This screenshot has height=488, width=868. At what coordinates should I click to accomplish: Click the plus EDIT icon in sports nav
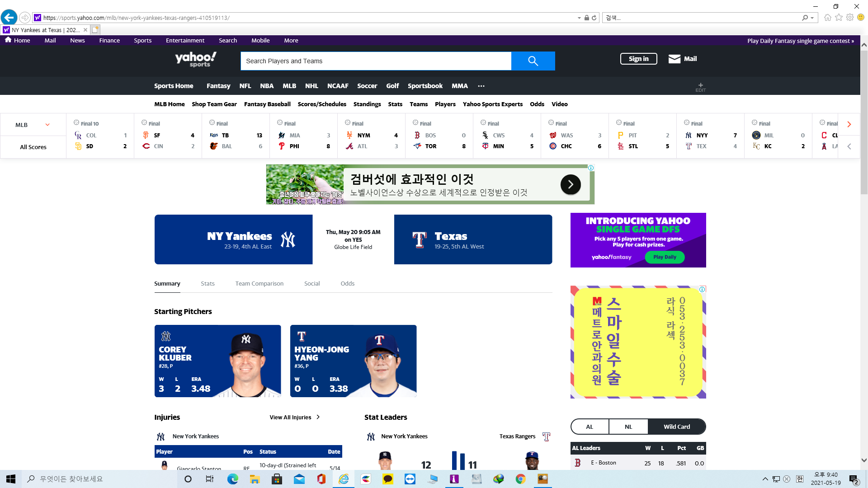point(700,87)
